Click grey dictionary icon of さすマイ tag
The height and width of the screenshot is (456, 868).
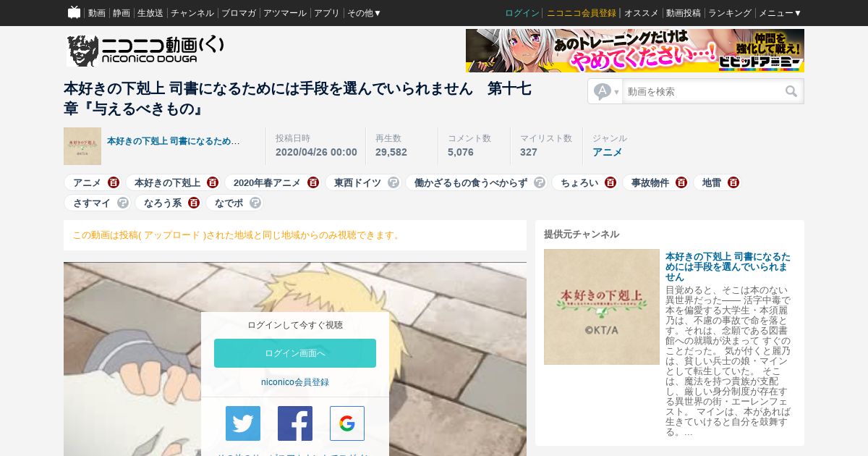[x=123, y=203]
